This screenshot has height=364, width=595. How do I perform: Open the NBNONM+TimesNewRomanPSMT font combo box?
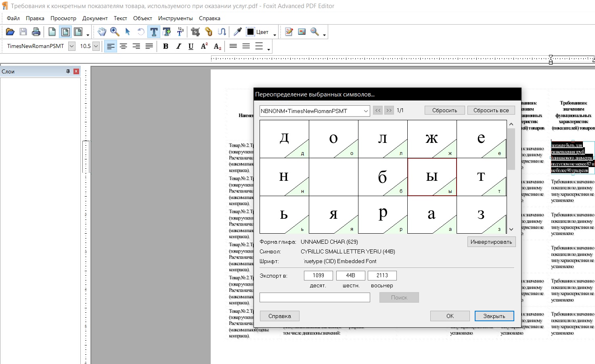click(365, 111)
